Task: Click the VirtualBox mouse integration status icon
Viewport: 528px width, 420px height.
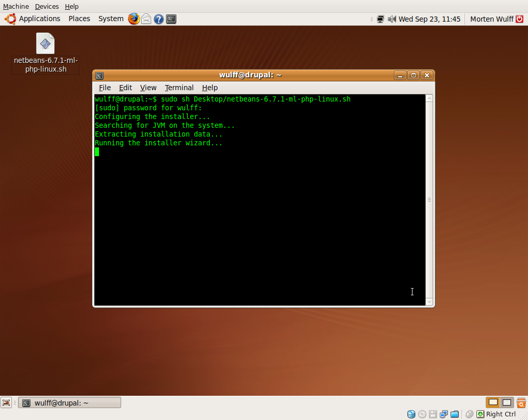Action: (x=469, y=414)
